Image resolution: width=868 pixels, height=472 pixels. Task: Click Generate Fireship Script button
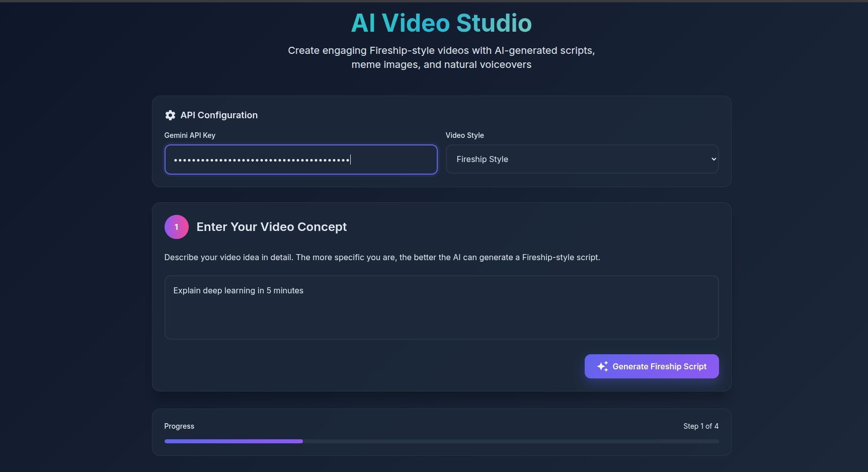pyautogui.click(x=652, y=366)
